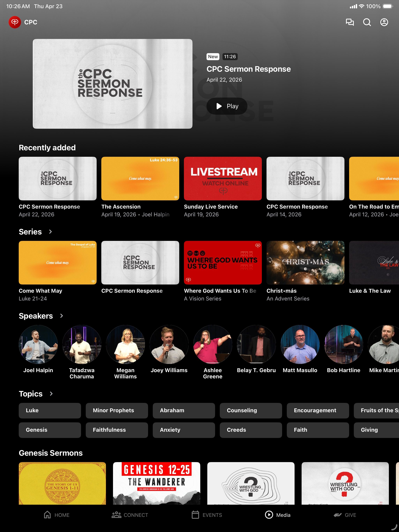Image resolution: width=399 pixels, height=532 pixels.
Task: Expand the Topics section chevron
Action: coord(51,394)
